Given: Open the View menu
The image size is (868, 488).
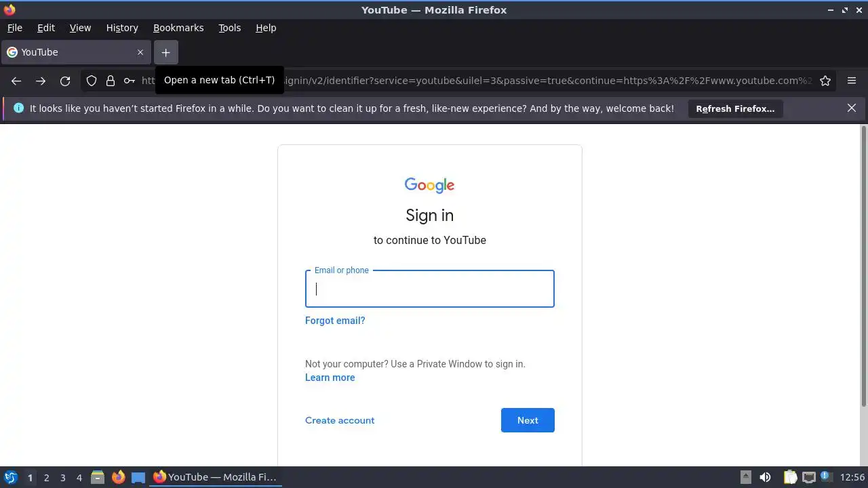Looking at the screenshot, I should [x=80, y=28].
